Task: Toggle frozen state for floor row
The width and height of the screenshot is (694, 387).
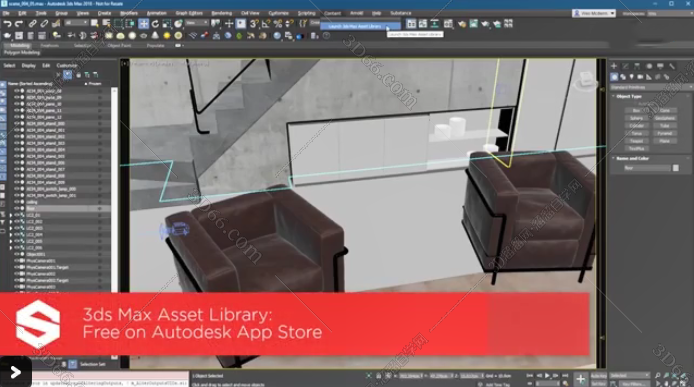Action: click(x=100, y=208)
